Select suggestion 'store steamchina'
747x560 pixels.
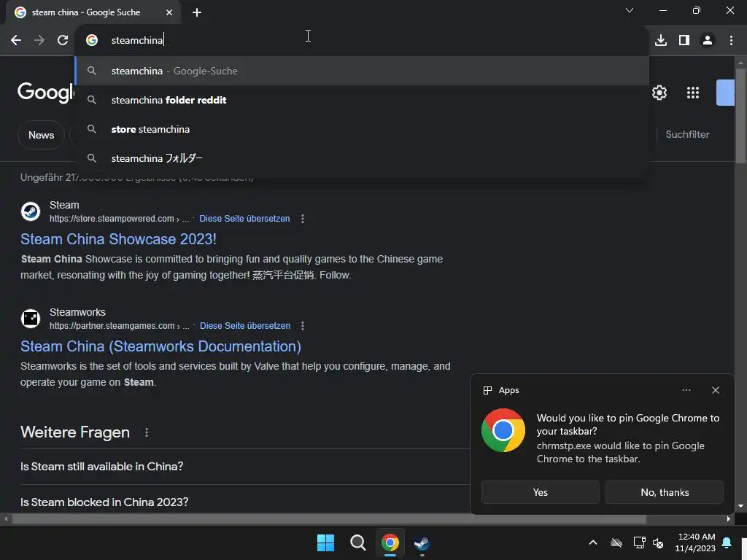pyautogui.click(x=362, y=129)
